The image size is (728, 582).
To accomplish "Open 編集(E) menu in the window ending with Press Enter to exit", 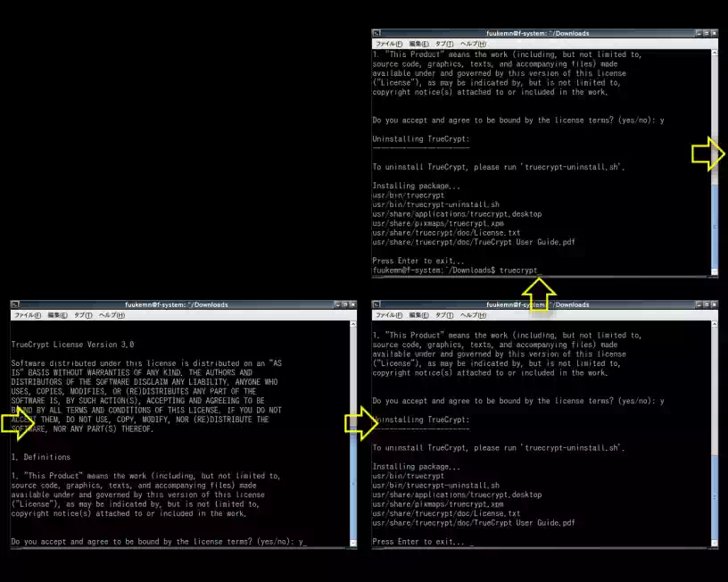I will tap(418, 315).
